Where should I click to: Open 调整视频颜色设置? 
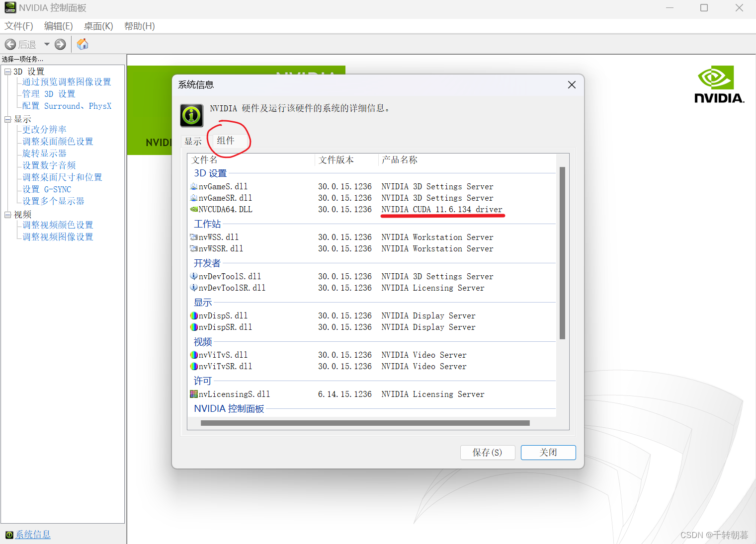(x=58, y=225)
